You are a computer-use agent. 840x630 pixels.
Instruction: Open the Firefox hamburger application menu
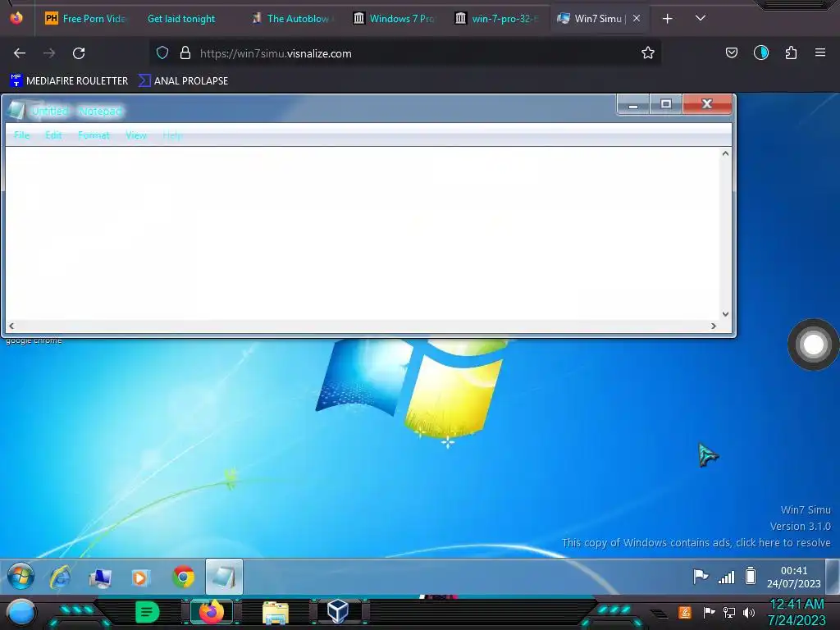(820, 53)
